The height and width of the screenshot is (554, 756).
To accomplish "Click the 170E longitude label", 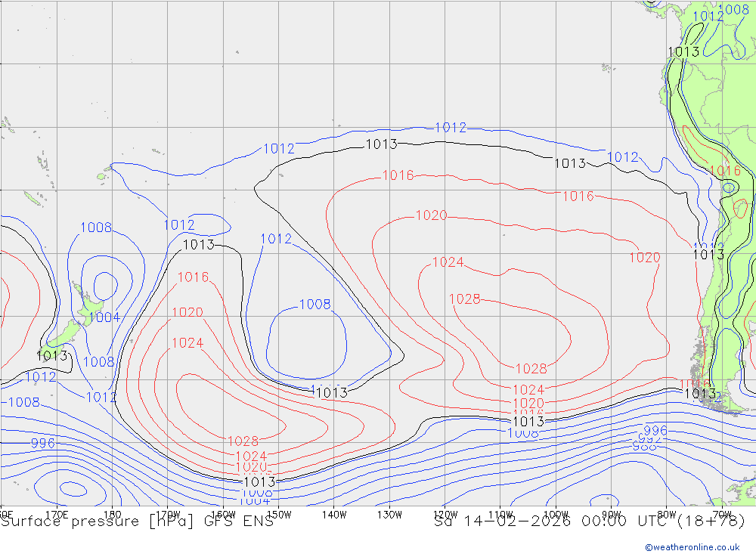I will pos(57,515).
